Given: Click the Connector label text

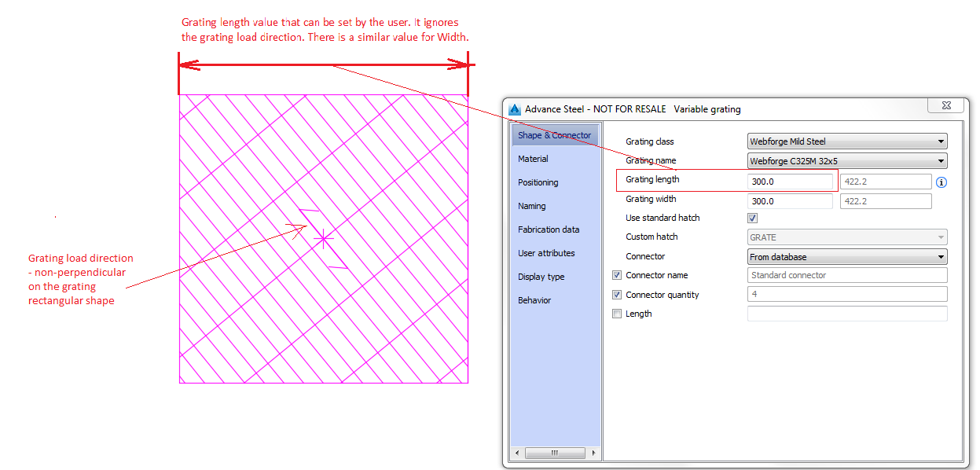Looking at the screenshot, I should pos(645,256).
